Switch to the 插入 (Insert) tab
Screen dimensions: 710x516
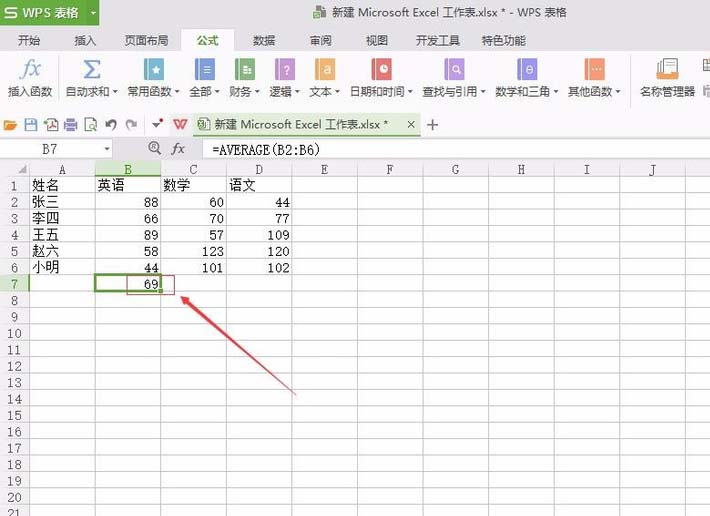coord(85,41)
